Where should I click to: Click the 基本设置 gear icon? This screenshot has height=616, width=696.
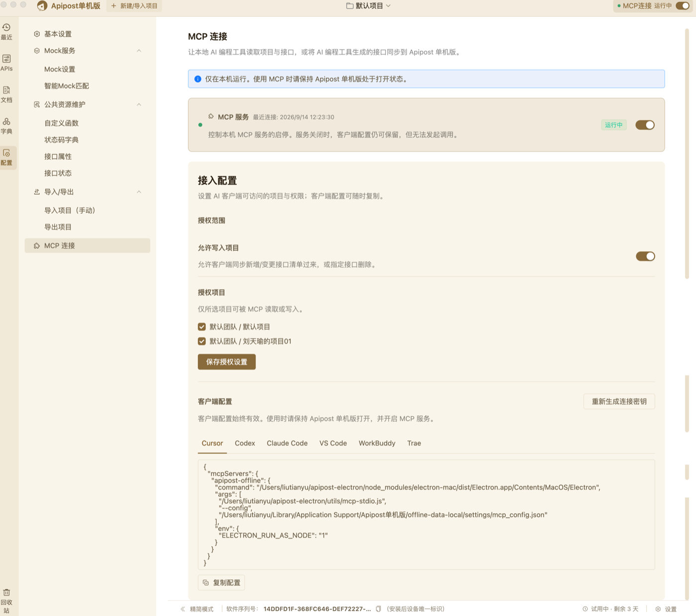click(37, 34)
